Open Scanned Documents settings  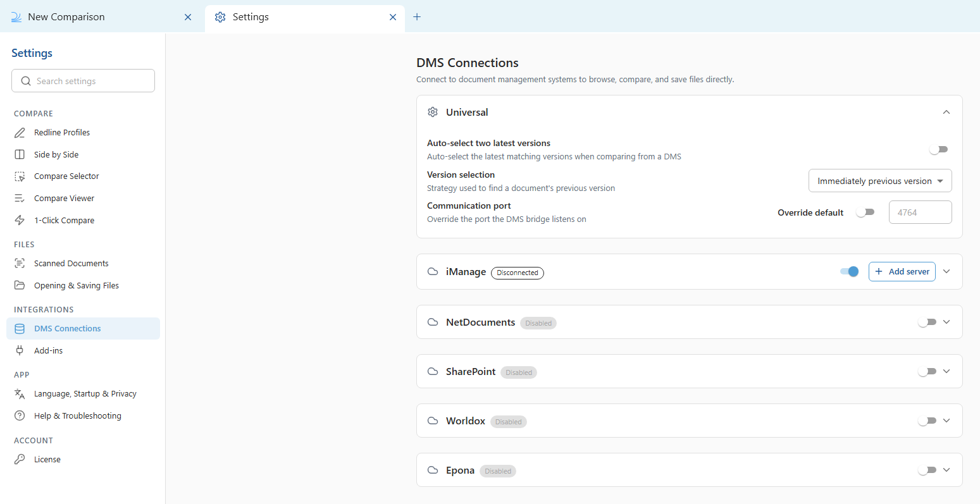[83, 263]
